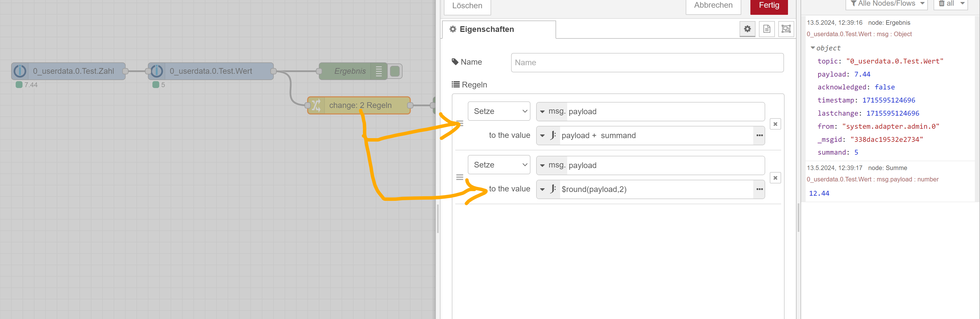980x319 pixels.
Task: Open the node description document icon
Action: tap(767, 29)
